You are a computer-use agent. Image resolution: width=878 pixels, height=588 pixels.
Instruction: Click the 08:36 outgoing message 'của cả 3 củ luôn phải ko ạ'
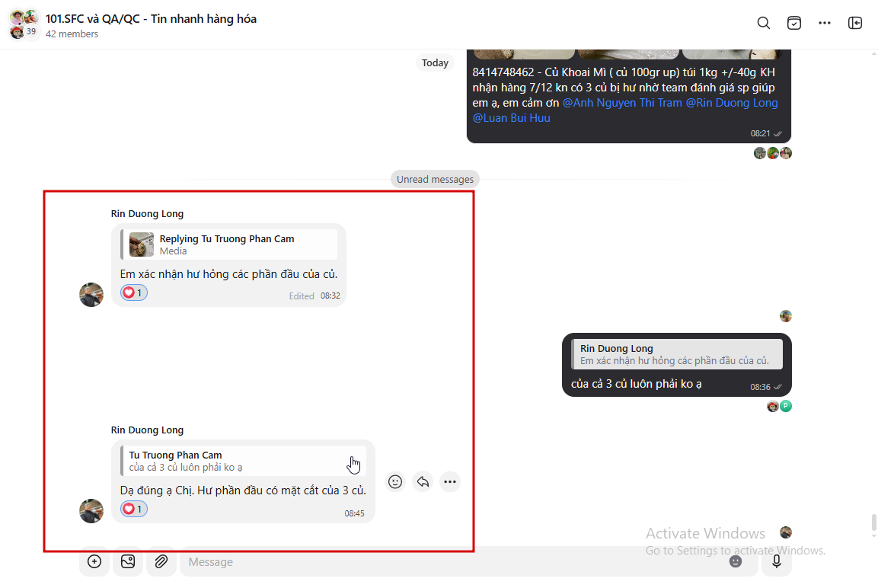(636, 384)
